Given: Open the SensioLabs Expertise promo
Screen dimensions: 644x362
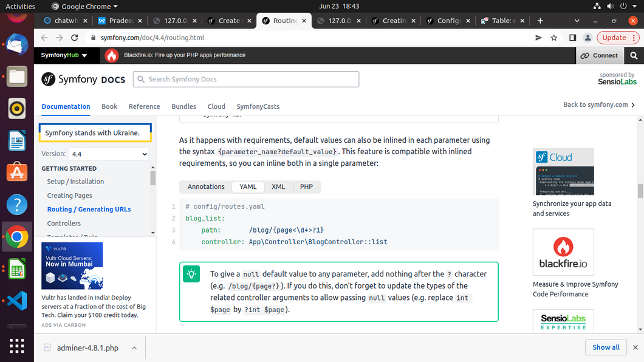Looking at the screenshot, I should [x=563, y=321].
